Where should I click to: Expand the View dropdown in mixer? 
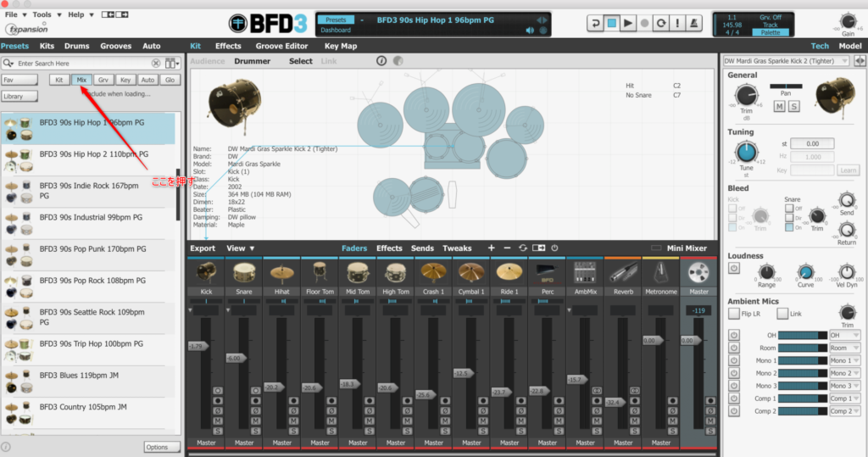click(241, 248)
